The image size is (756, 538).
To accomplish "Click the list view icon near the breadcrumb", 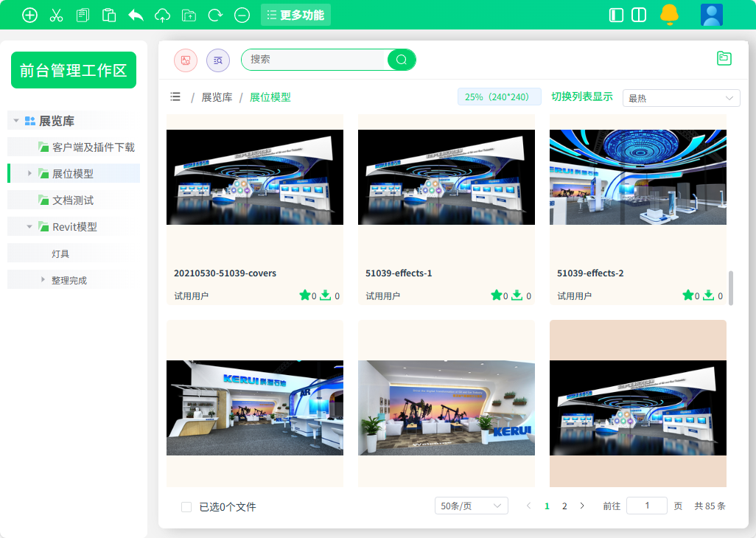I will click(x=175, y=96).
